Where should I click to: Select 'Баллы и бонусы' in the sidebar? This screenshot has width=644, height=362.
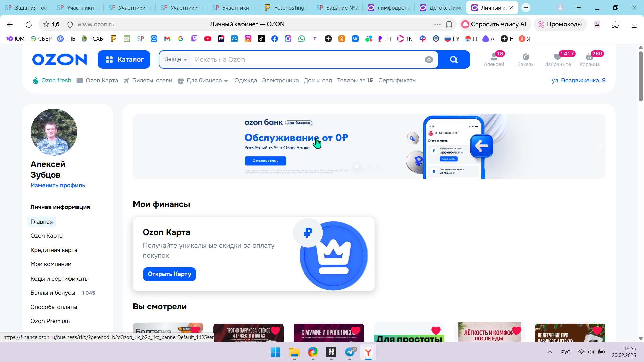tap(53, 293)
